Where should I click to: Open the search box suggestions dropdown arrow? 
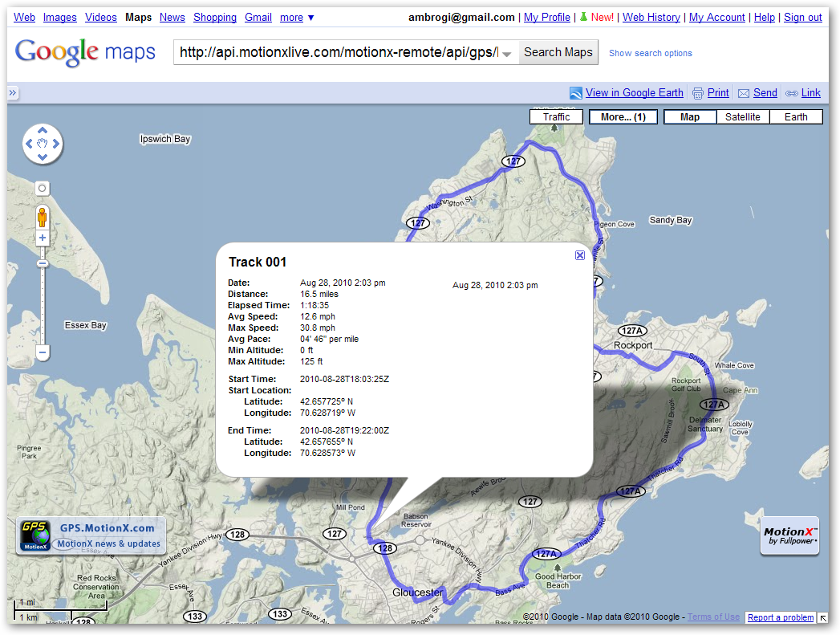(507, 54)
